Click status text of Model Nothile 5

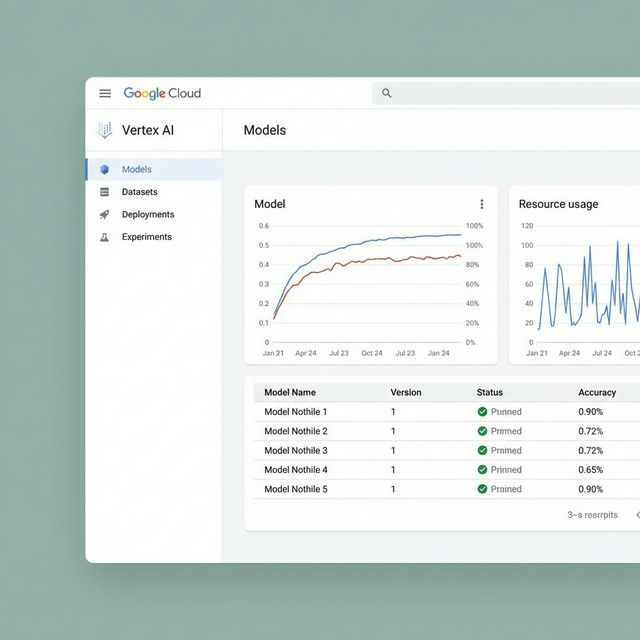pos(506,489)
